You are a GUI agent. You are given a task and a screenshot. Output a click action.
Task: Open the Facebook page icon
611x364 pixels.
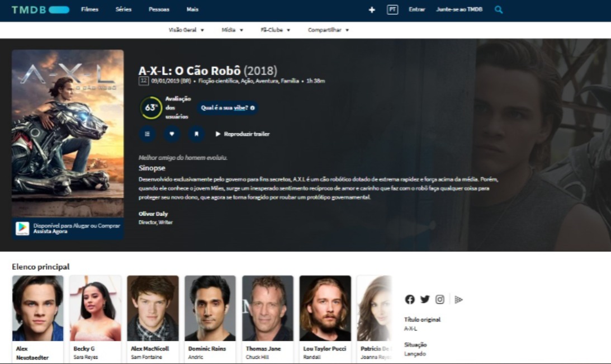(x=410, y=299)
